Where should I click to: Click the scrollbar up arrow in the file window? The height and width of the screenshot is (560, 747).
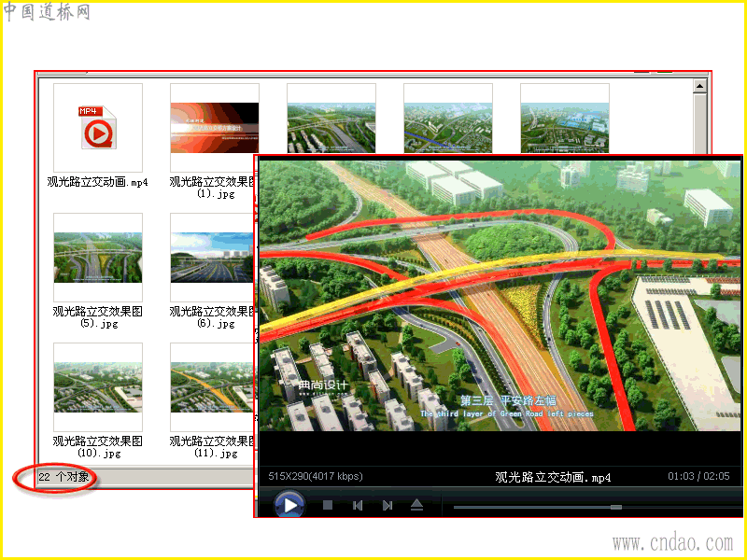coord(699,86)
